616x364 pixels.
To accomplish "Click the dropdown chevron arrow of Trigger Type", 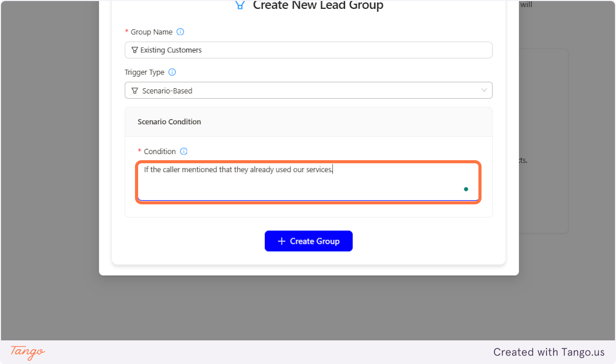I will pyautogui.click(x=484, y=90).
